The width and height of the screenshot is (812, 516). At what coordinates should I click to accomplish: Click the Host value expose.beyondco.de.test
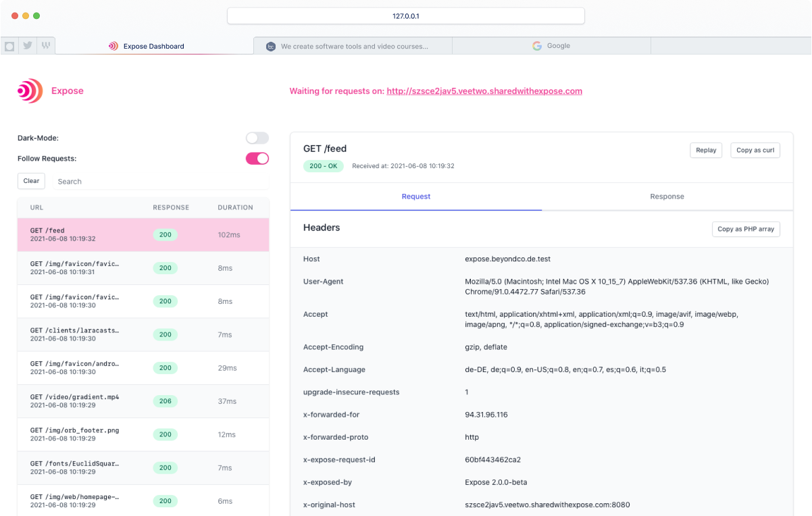click(x=508, y=259)
